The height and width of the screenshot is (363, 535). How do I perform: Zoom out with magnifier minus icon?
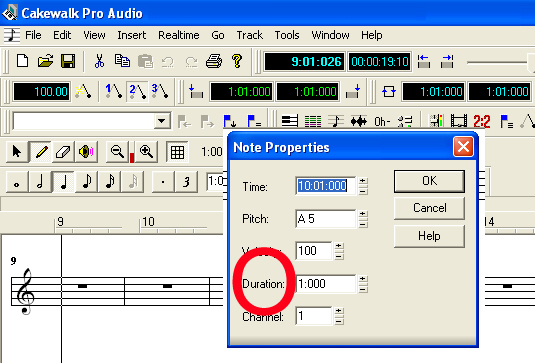117,151
